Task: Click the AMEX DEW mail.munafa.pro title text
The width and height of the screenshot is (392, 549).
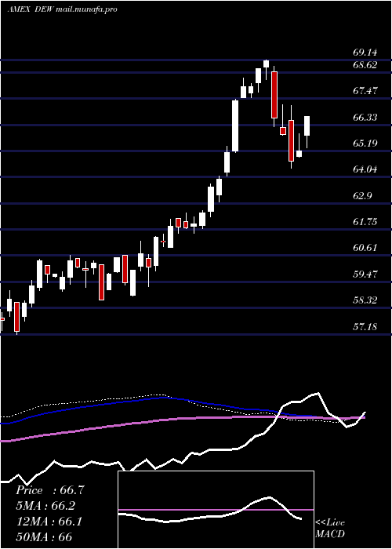Action: pos(62,9)
